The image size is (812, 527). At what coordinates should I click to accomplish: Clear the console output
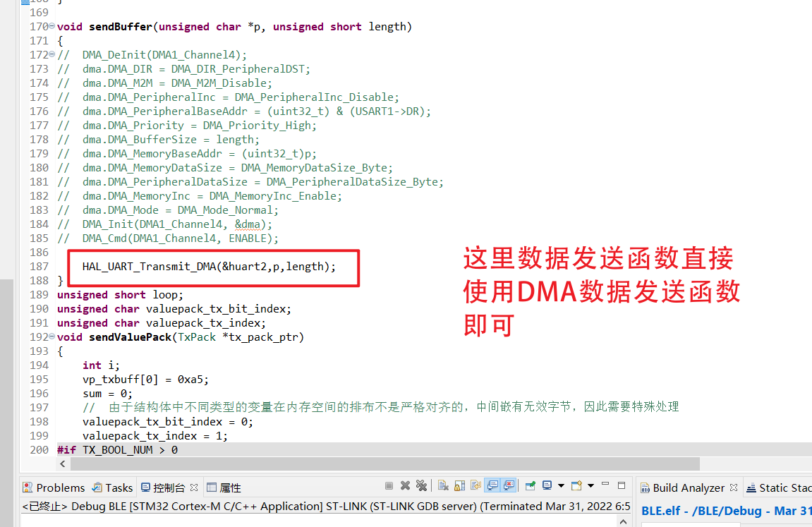click(x=443, y=485)
